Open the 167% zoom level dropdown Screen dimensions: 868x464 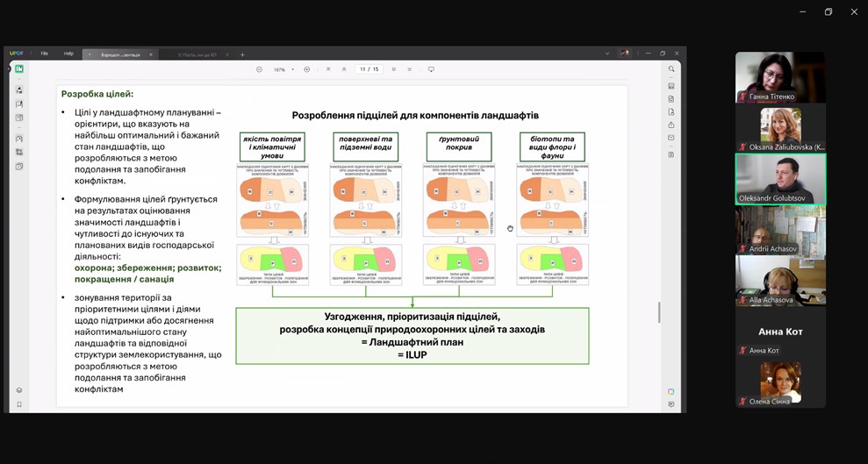click(283, 69)
